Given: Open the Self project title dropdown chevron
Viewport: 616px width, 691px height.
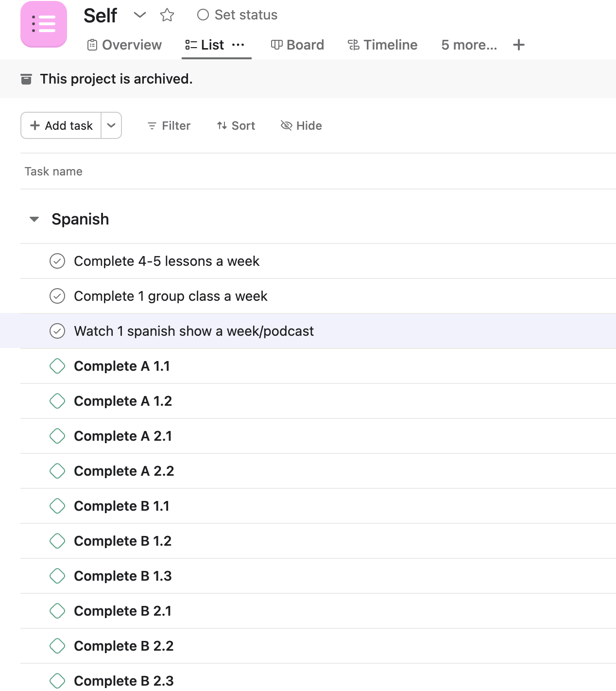Looking at the screenshot, I should tap(140, 15).
